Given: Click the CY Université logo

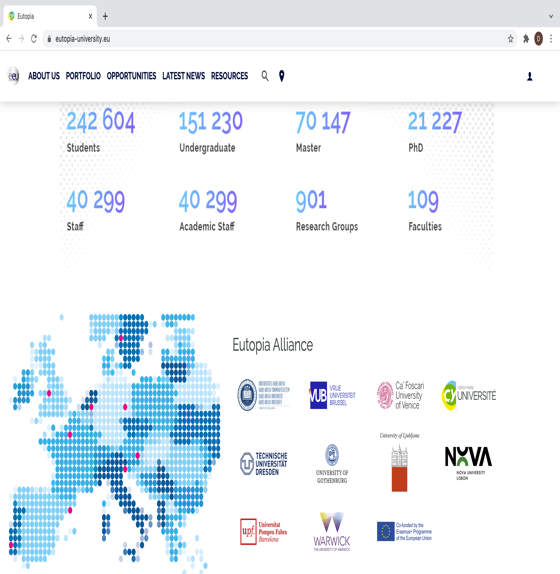Looking at the screenshot, I should click(x=469, y=395).
